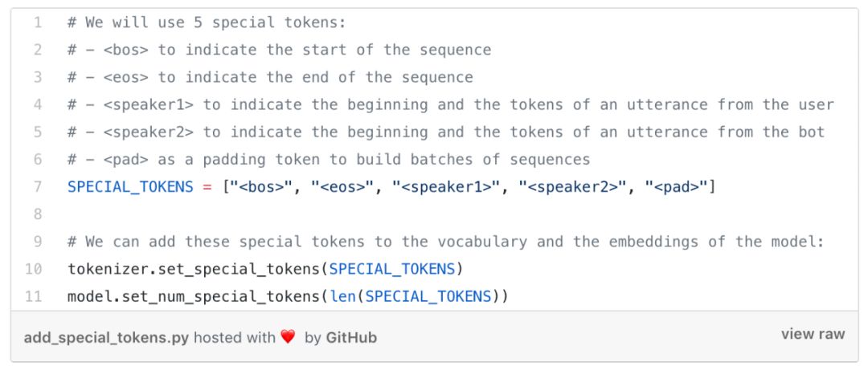Select line number 1

[x=37, y=22]
